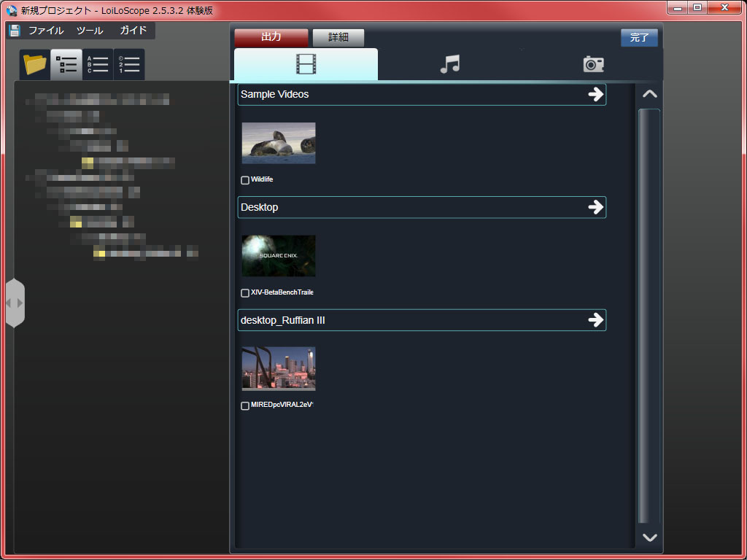This screenshot has width=747, height=560.
Task: Click the Desktop folder label
Action: point(260,207)
